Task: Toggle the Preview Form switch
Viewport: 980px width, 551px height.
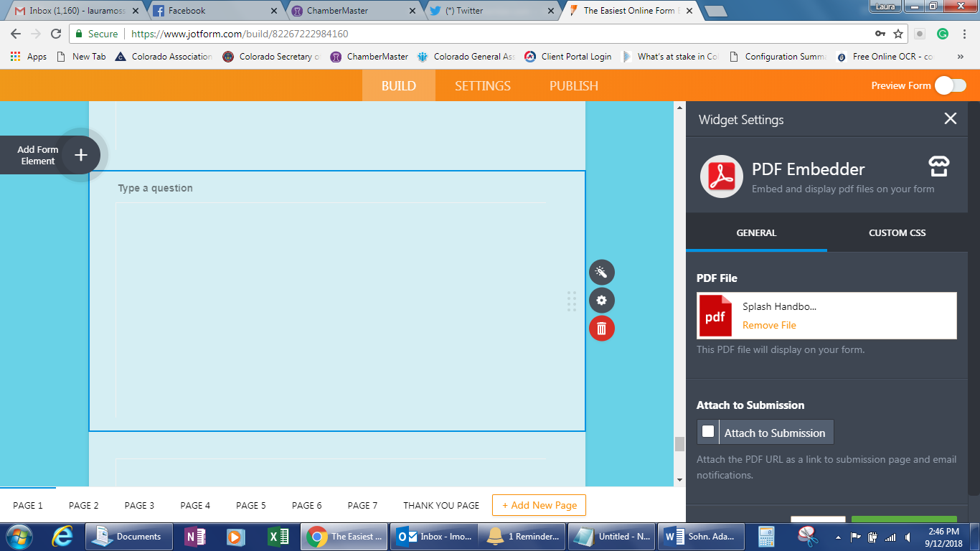Action: [949, 85]
